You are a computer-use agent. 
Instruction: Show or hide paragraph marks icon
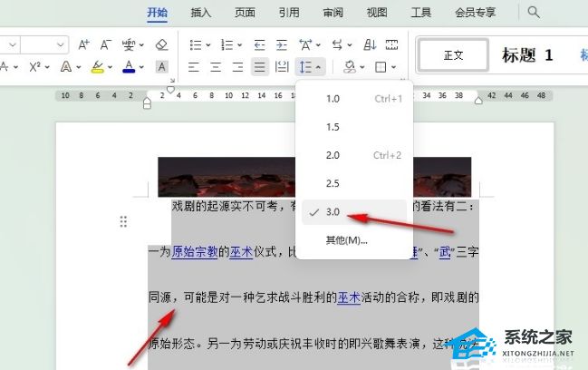(x=392, y=45)
